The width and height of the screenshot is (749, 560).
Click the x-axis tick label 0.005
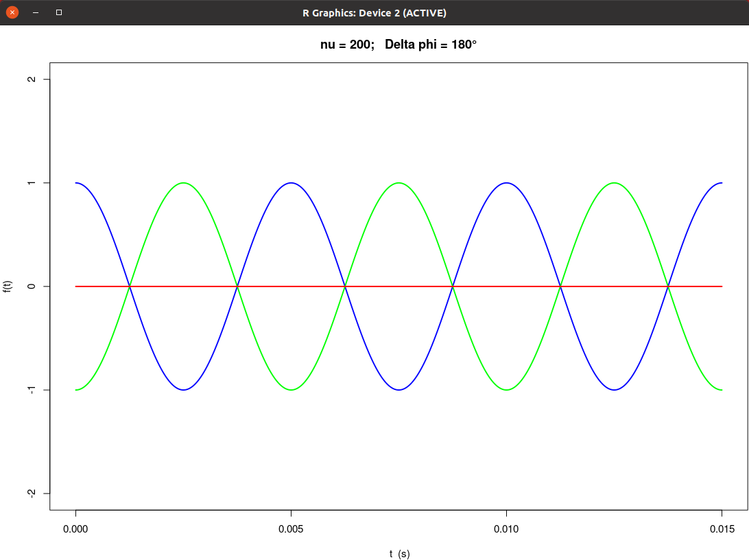pos(291,529)
